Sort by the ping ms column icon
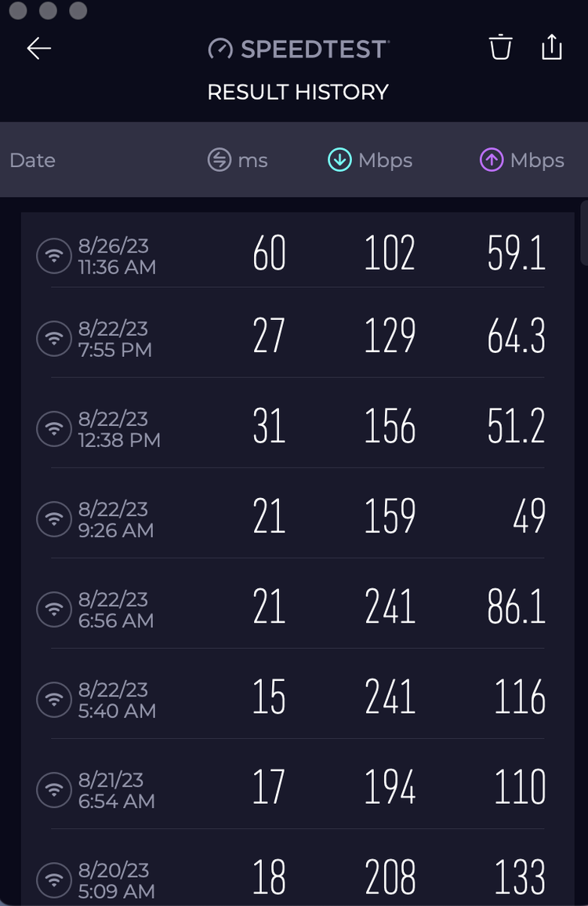 (x=220, y=160)
